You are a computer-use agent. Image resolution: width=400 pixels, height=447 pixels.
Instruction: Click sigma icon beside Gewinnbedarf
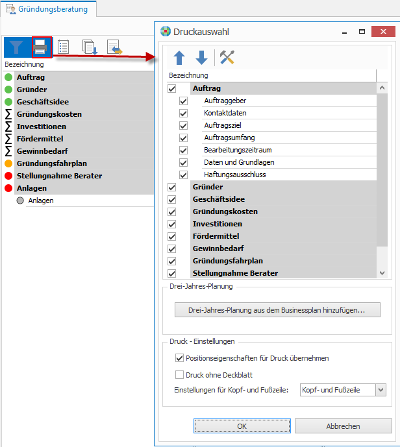[x=8, y=151]
